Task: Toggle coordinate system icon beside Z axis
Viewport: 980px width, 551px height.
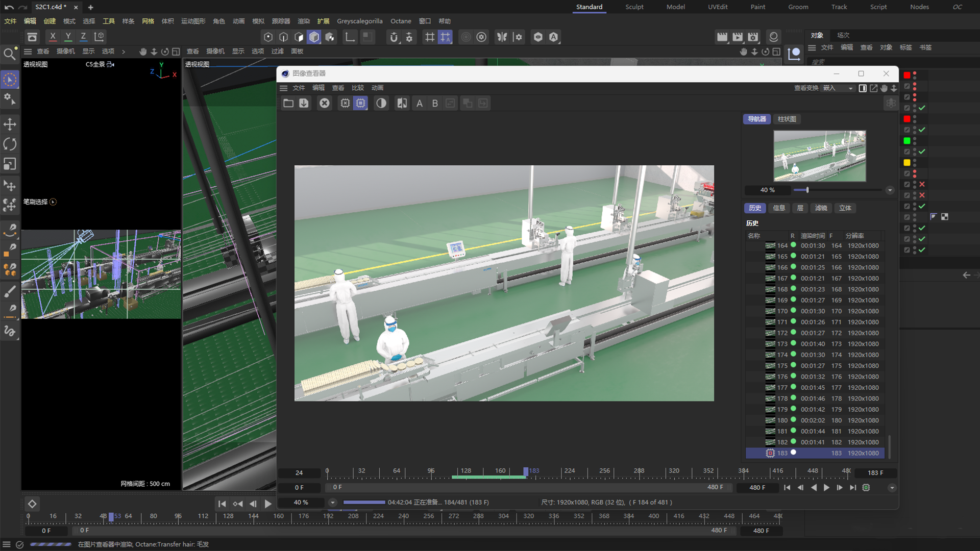Action: pyautogui.click(x=99, y=37)
